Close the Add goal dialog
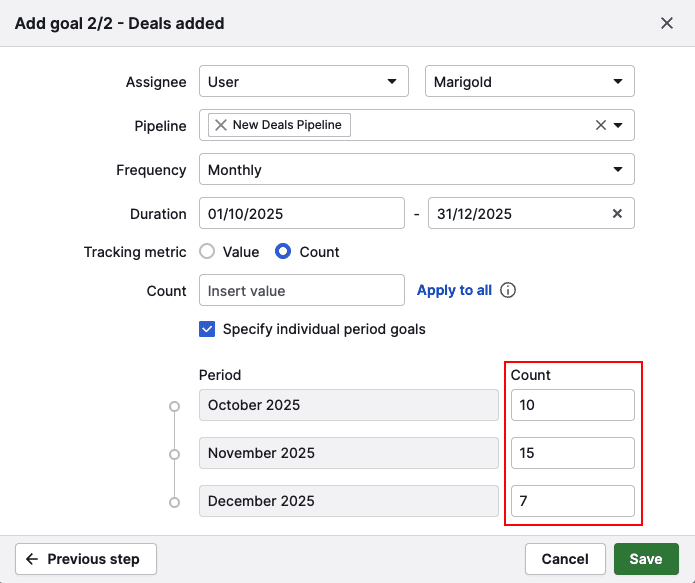The width and height of the screenshot is (695, 583). (667, 23)
